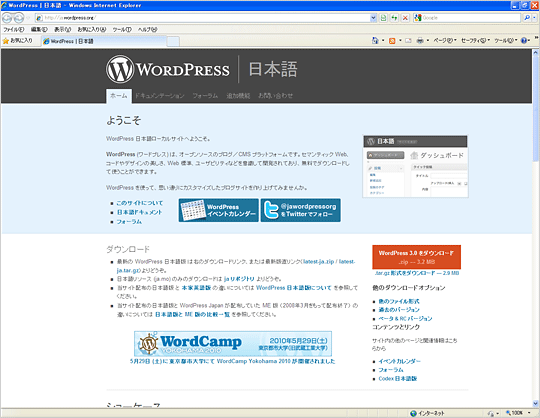Select the 追加機能 navigation tab
Viewport: 540px width, 418px height.
point(238,96)
